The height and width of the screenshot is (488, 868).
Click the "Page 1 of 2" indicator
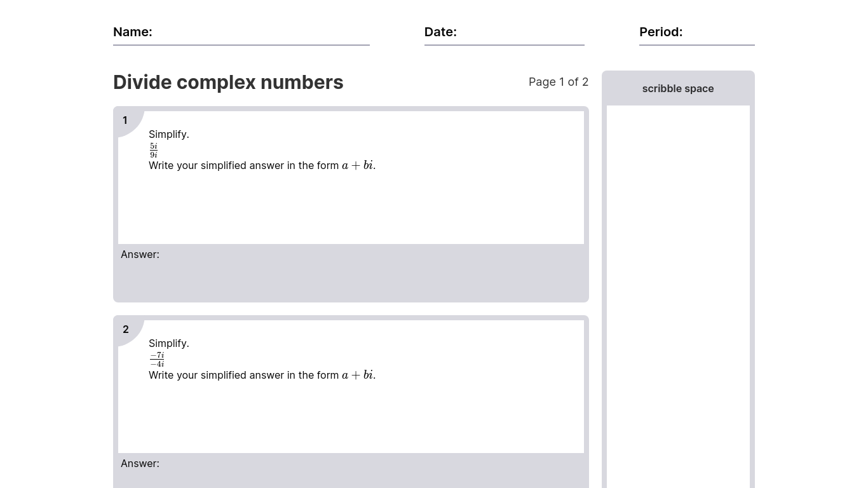pyautogui.click(x=559, y=82)
